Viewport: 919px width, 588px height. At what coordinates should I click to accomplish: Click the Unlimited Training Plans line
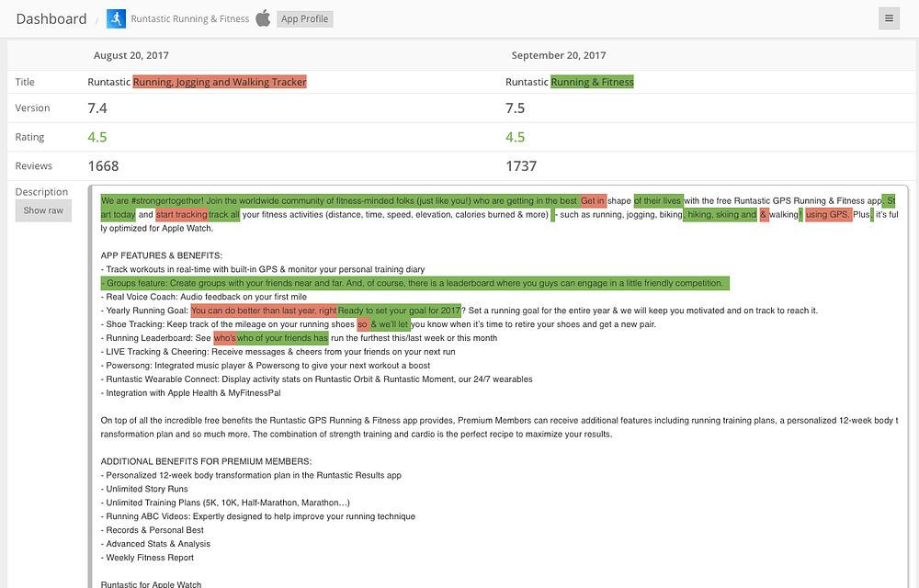pos(225,503)
